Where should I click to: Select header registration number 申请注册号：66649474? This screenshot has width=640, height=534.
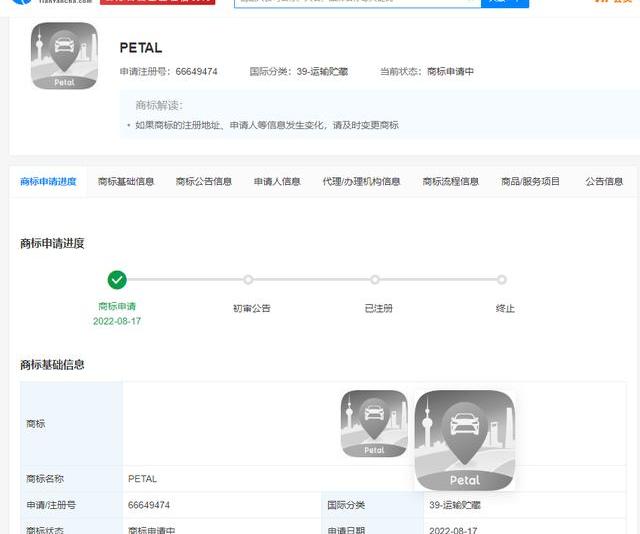pyautogui.click(x=169, y=72)
